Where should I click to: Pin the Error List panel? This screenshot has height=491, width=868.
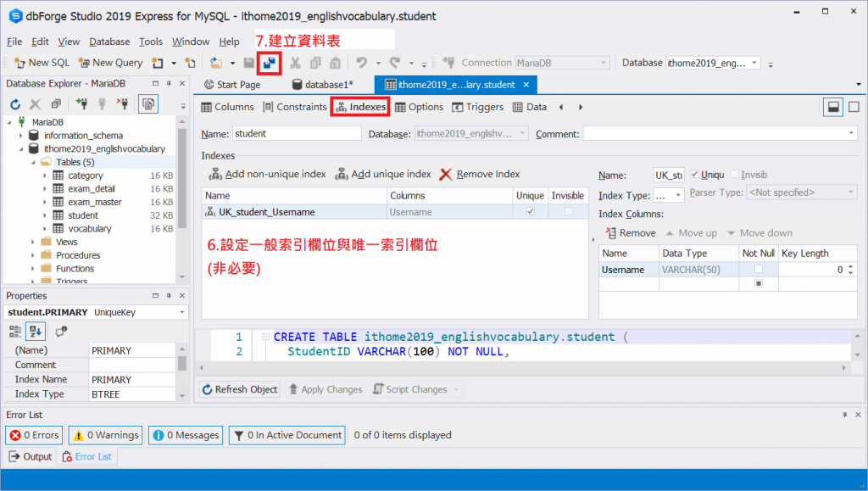tap(845, 415)
